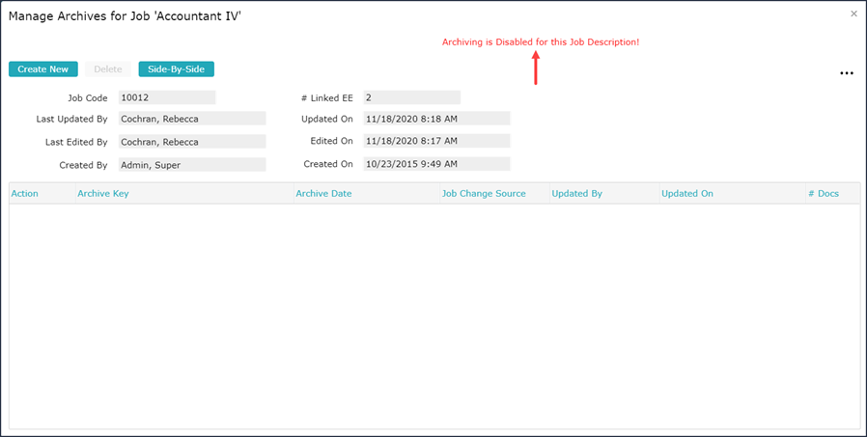Click the Job Code field showing 10012
The height and width of the screenshot is (437, 868).
166,97
